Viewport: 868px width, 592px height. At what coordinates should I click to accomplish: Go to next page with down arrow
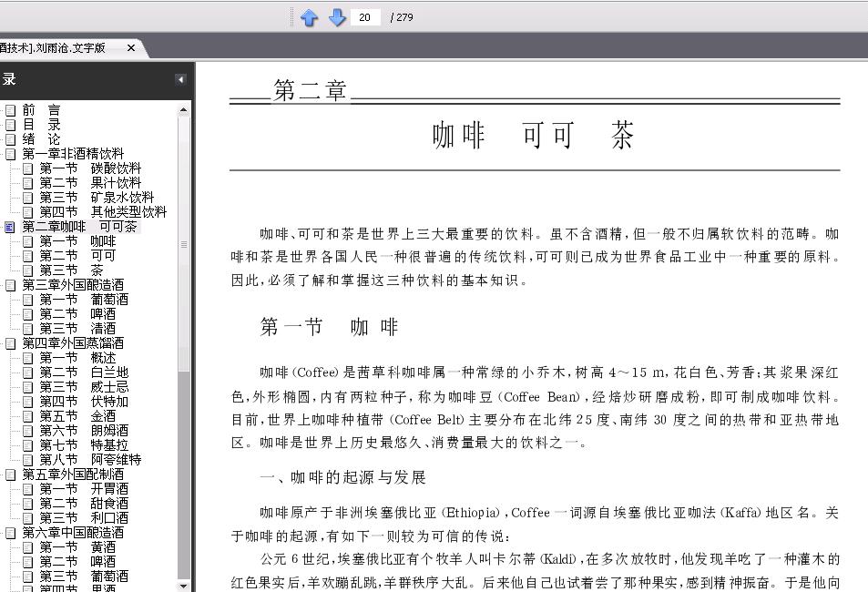pyautogui.click(x=337, y=17)
